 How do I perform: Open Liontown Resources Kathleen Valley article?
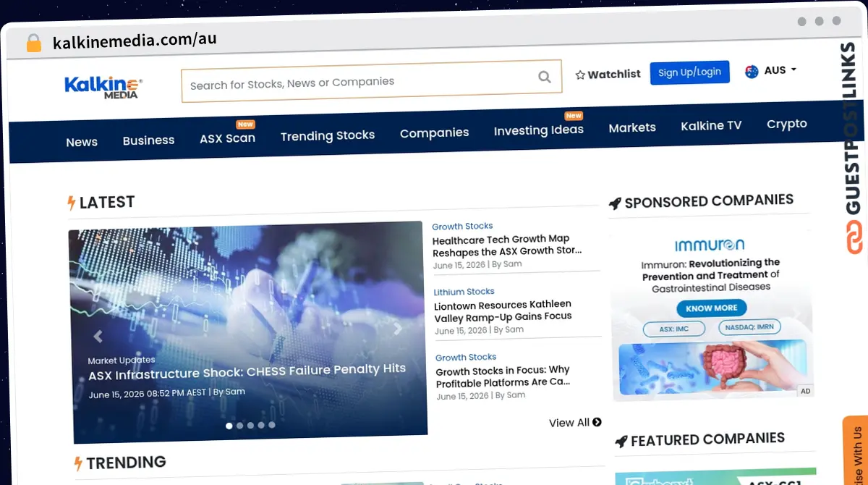(x=503, y=311)
